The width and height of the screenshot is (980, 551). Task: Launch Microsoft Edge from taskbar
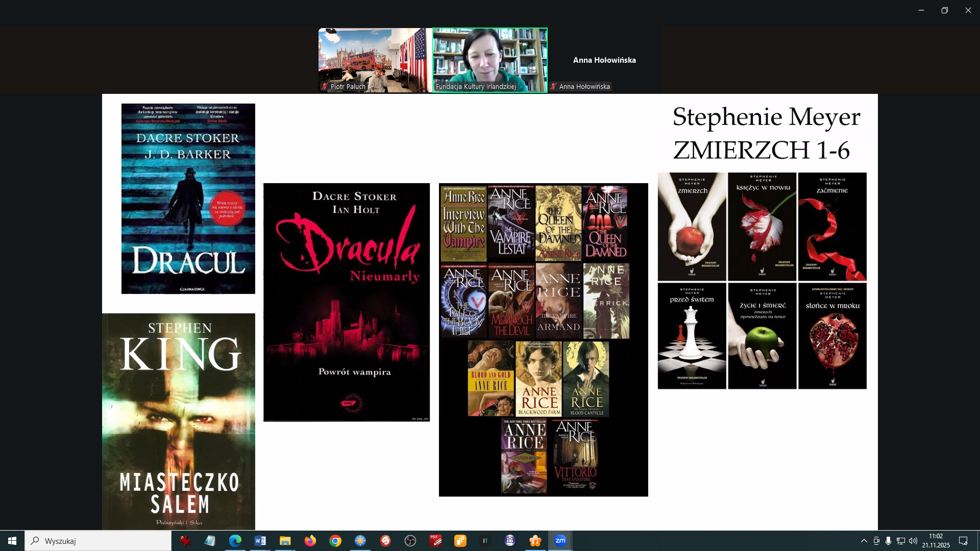235,541
